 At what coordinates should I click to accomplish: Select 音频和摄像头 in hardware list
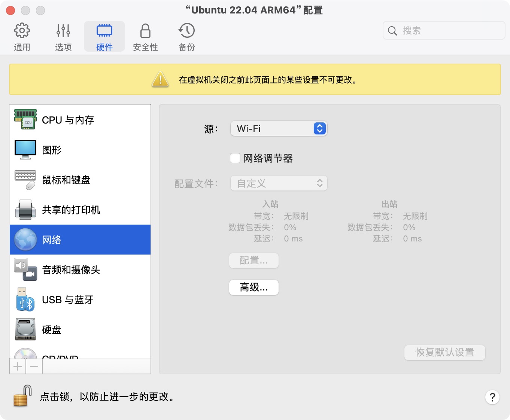80,270
